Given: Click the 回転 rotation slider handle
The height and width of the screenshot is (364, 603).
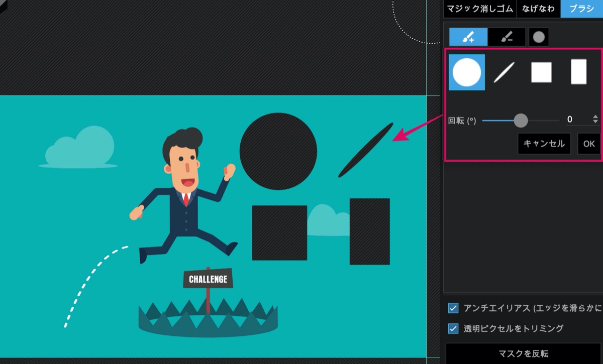Looking at the screenshot, I should (x=521, y=120).
